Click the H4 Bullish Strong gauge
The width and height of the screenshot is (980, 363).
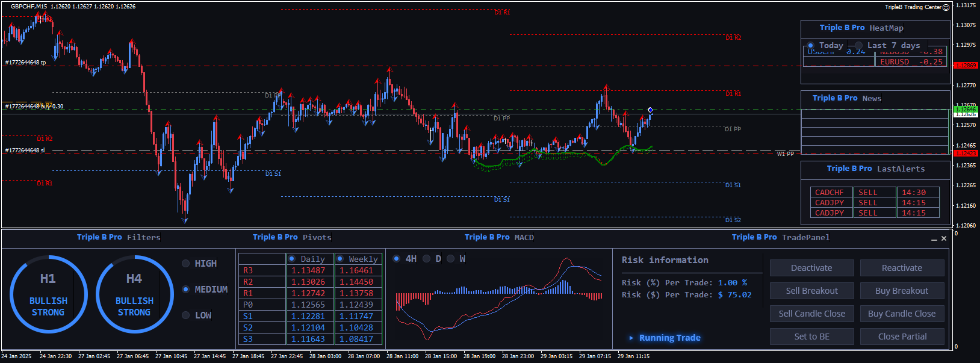134,294
